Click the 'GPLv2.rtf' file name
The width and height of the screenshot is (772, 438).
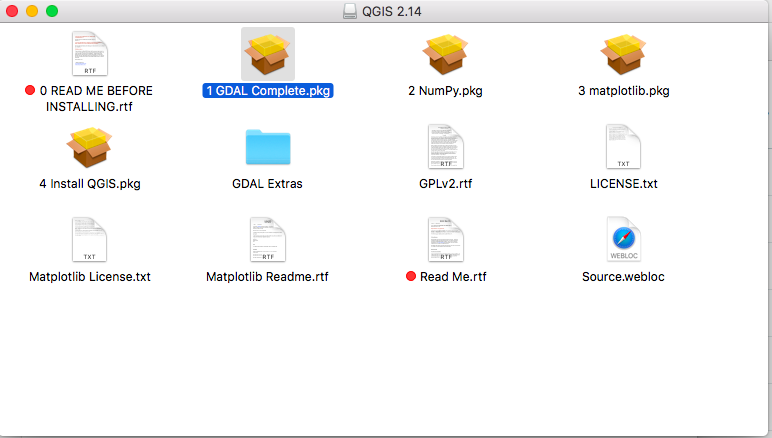[446, 184]
